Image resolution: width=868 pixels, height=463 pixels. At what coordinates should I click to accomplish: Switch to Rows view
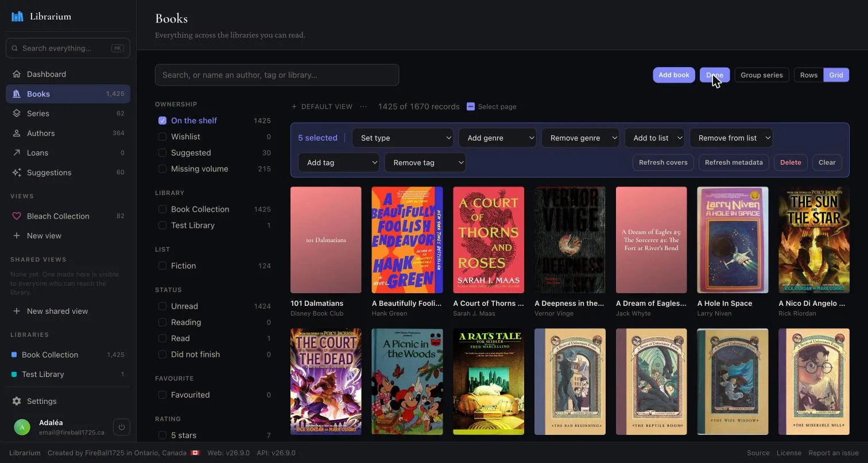pos(809,75)
